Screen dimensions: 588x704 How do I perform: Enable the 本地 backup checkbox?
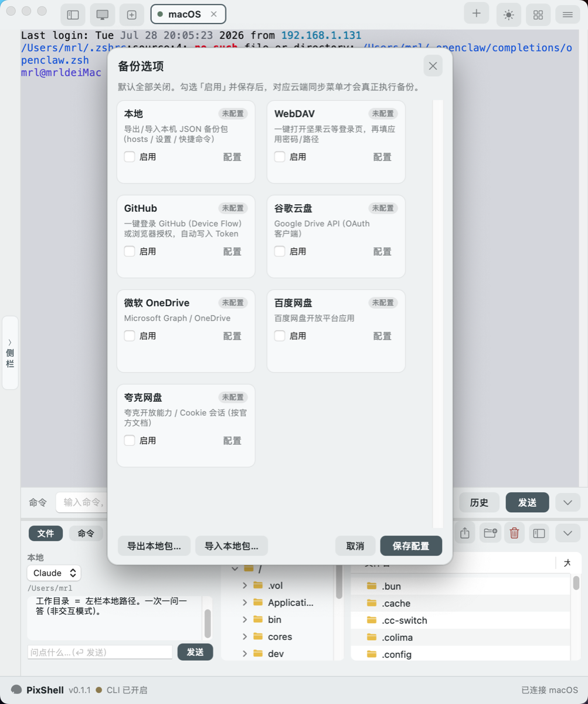click(x=130, y=157)
